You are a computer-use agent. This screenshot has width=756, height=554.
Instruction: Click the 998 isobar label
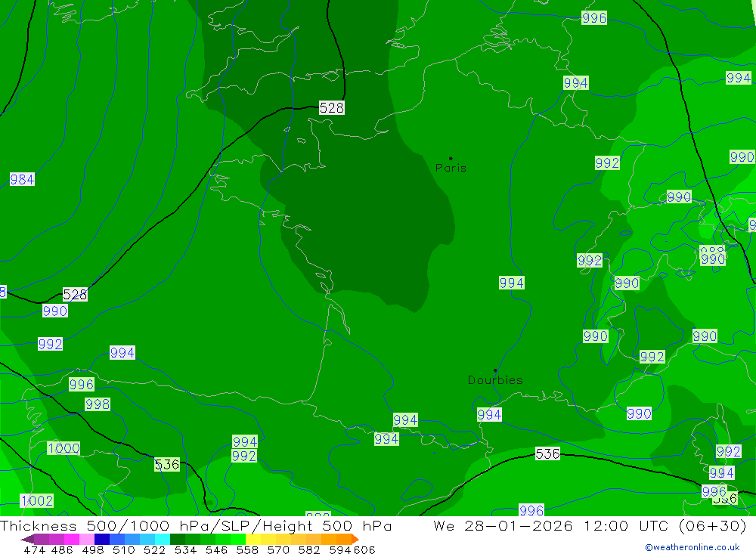(98, 404)
